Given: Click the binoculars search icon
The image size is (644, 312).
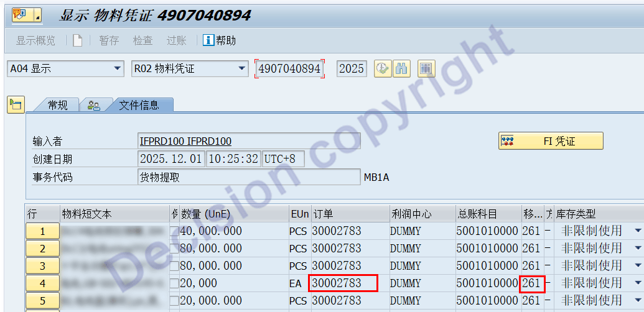Looking at the screenshot, I should (401, 68).
